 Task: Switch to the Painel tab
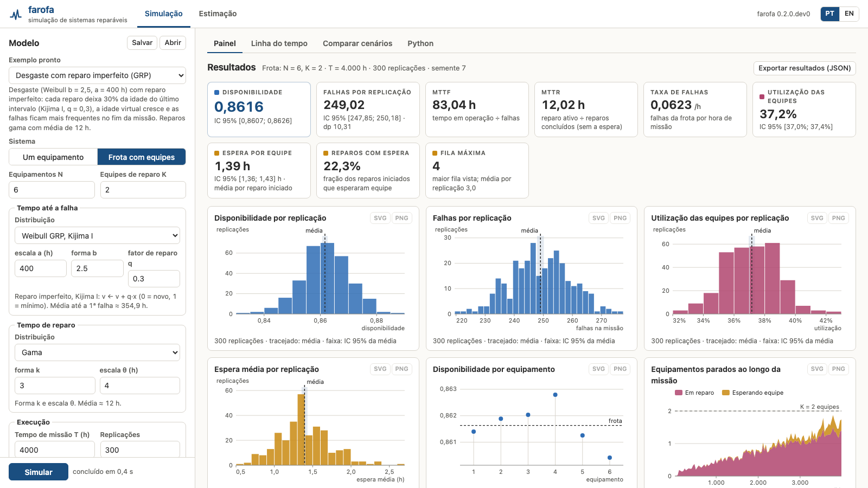point(225,43)
